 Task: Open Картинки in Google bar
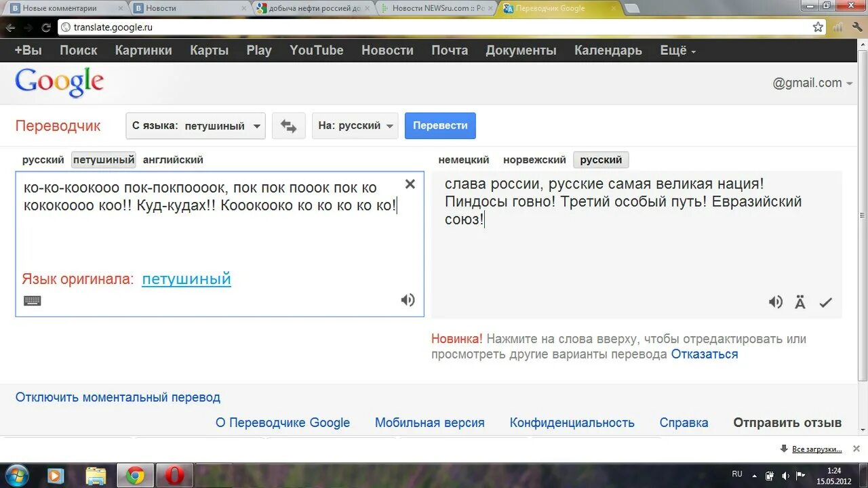(144, 50)
